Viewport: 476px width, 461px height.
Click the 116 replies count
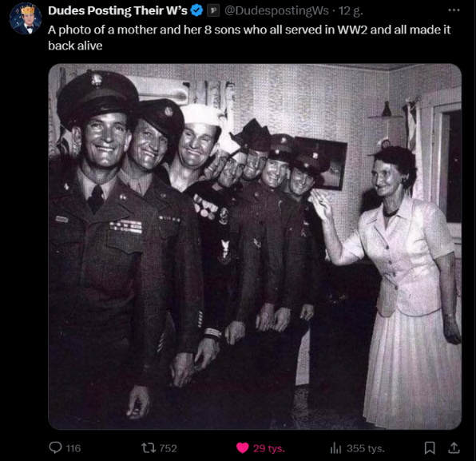tap(73, 448)
